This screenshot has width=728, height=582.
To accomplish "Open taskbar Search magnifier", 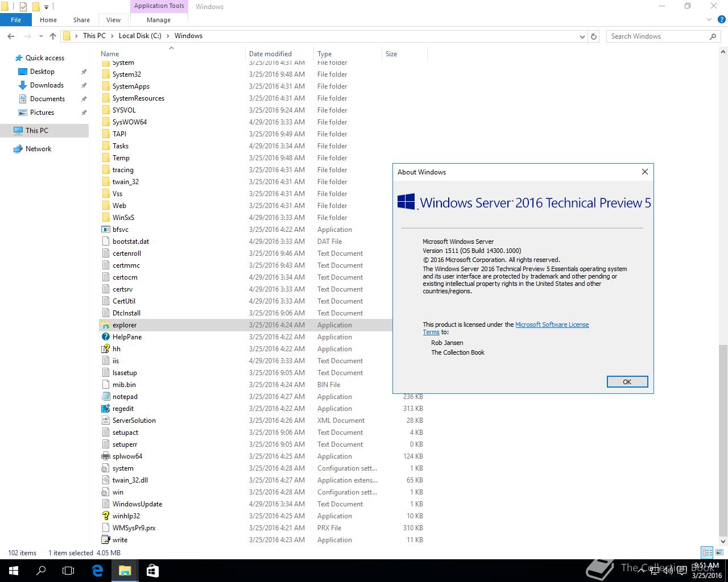I will (41, 571).
